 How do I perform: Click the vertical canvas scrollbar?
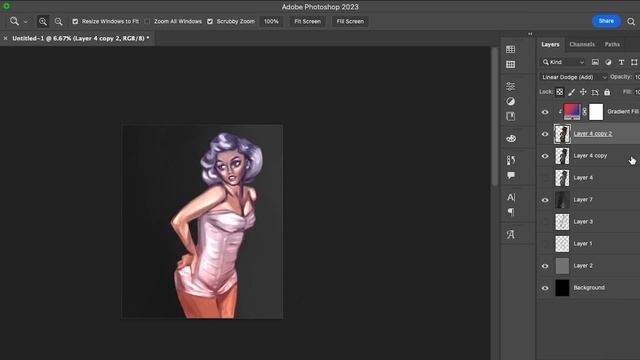[495, 116]
